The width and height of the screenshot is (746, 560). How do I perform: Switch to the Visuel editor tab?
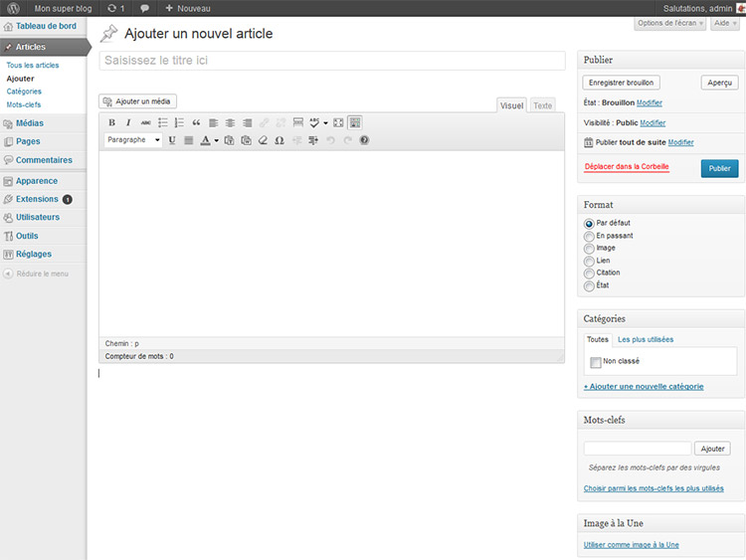pos(511,105)
